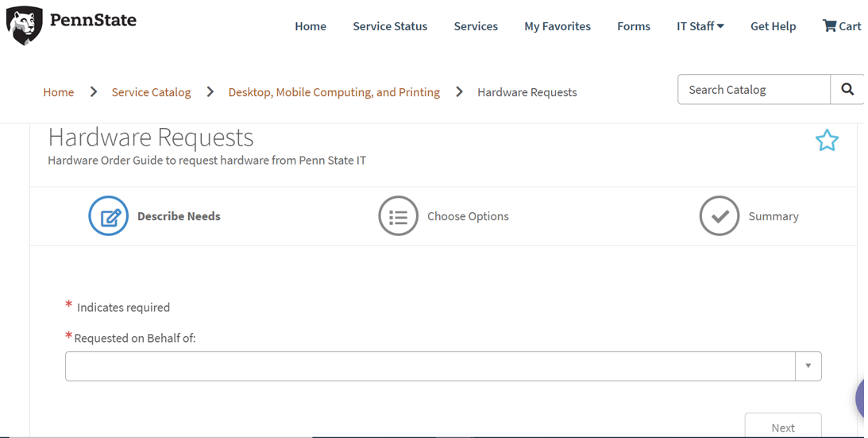
Task: Click the Hardware Requests page heading
Action: (x=151, y=137)
